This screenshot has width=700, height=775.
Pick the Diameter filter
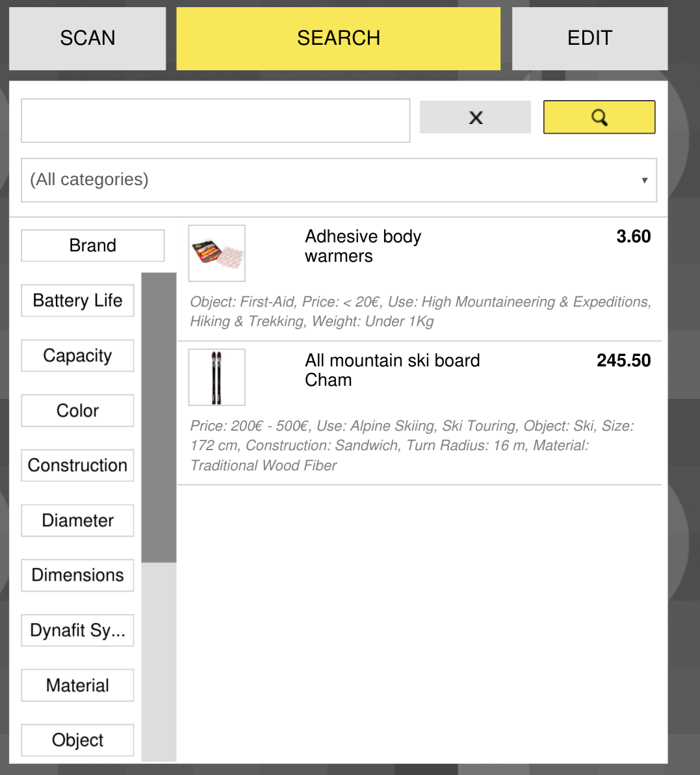tap(77, 520)
